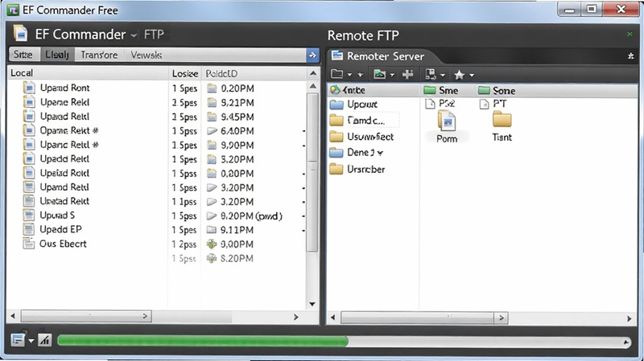Click the plus add toolbar icon
Image resolution: width=644 pixels, height=361 pixels.
(x=408, y=74)
